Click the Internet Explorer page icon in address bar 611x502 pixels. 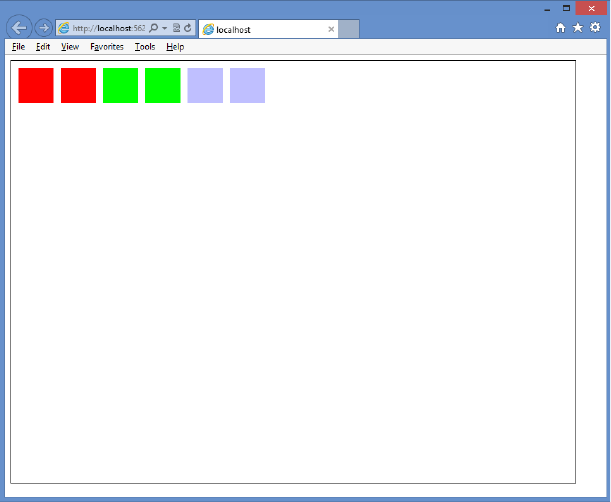[64, 28]
